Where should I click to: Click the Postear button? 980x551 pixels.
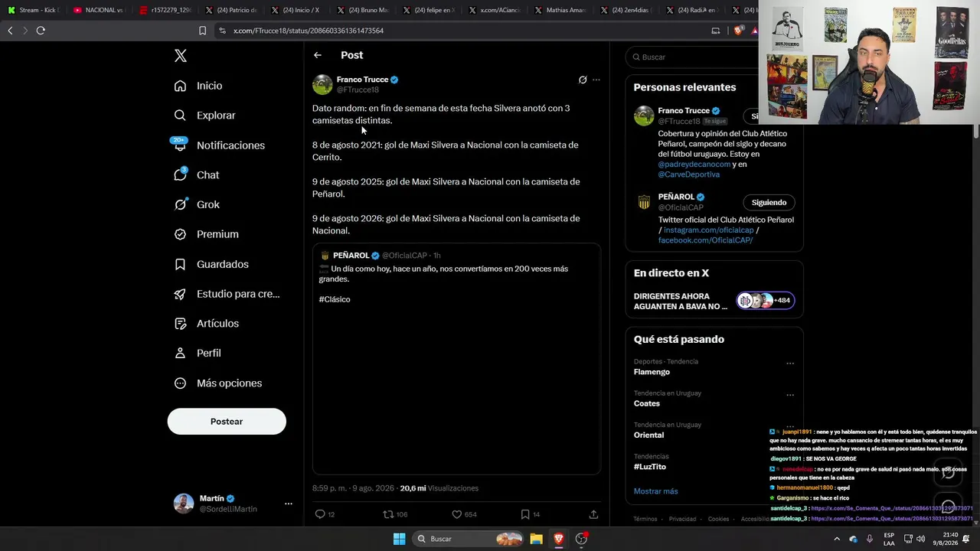[x=227, y=422]
